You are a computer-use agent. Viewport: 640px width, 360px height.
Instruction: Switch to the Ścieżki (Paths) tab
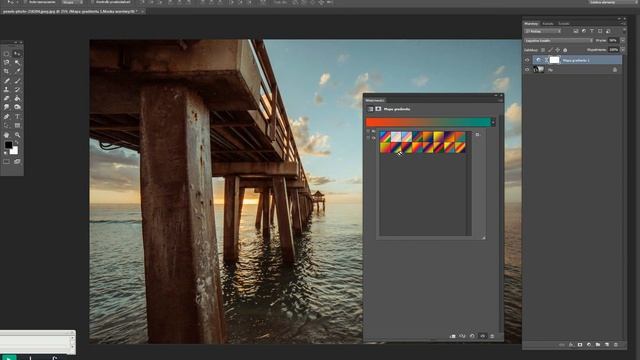[x=564, y=24]
